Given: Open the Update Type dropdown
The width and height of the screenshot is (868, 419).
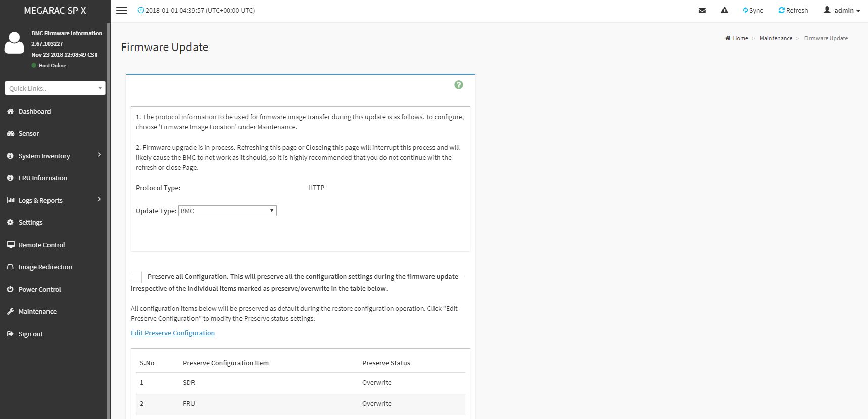Looking at the screenshot, I should pos(227,211).
